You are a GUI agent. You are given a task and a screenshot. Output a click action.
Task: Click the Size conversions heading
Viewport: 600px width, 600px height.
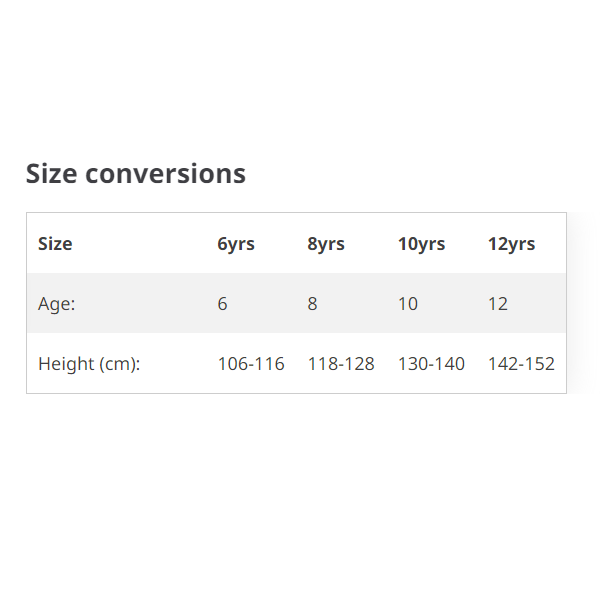pyautogui.click(x=135, y=173)
